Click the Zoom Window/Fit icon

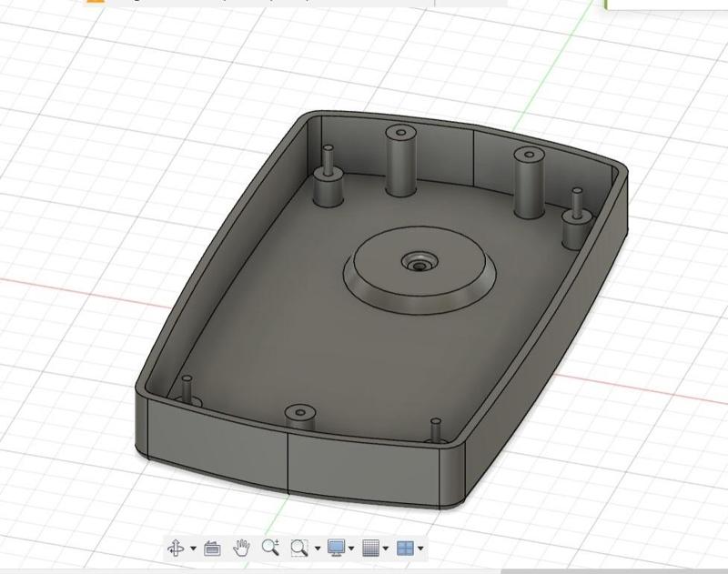pyautogui.click(x=299, y=548)
